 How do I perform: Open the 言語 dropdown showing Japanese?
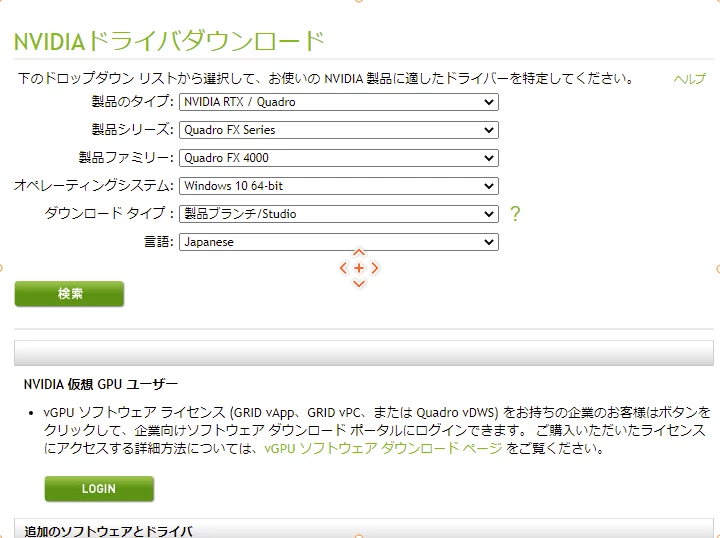pyautogui.click(x=338, y=242)
